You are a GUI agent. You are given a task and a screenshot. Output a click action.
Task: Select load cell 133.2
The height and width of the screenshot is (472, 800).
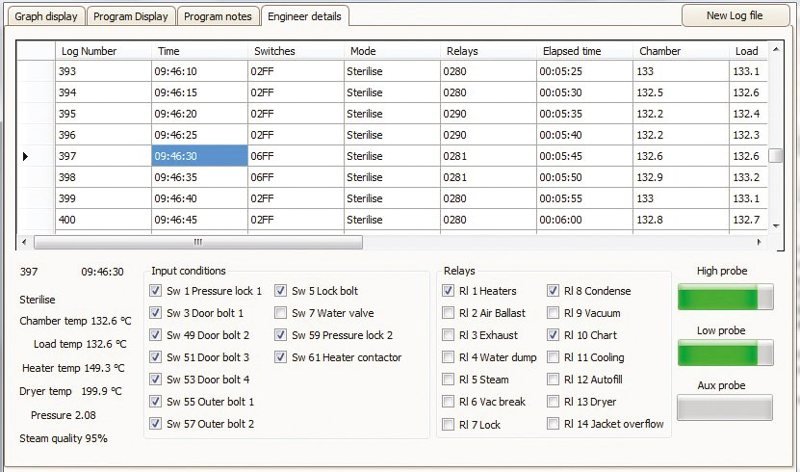(748, 177)
